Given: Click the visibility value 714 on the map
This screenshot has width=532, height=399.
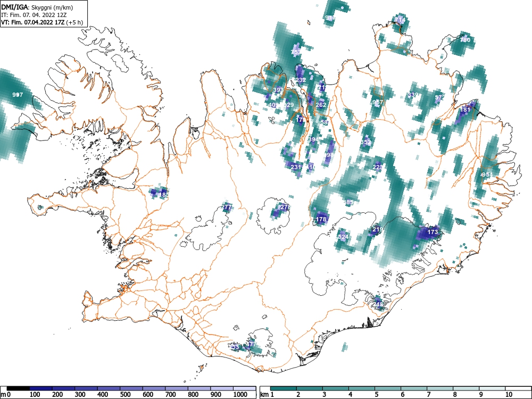Looking at the screenshot, I should (x=401, y=20).
